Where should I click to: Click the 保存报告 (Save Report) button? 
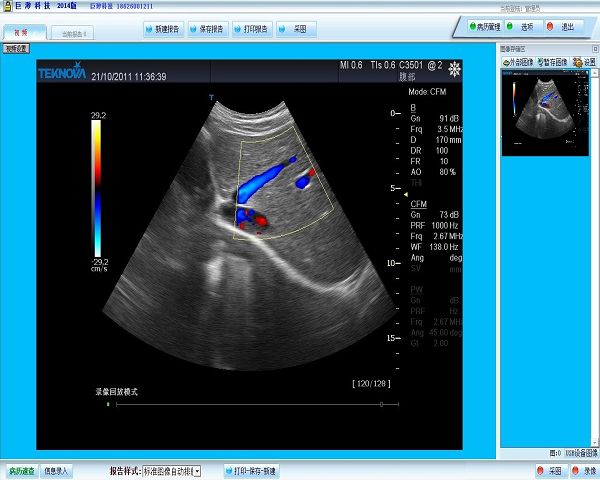point(207,28)
